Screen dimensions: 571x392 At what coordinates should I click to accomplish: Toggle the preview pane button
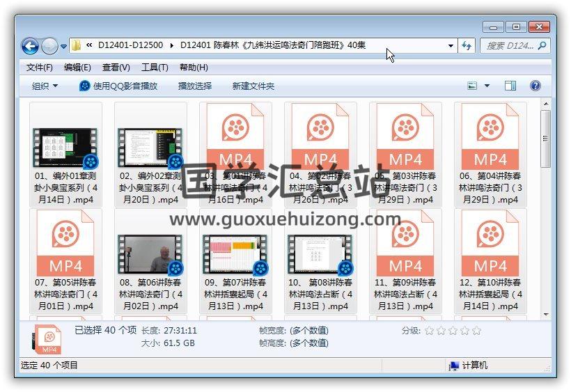tap(510, 86)
